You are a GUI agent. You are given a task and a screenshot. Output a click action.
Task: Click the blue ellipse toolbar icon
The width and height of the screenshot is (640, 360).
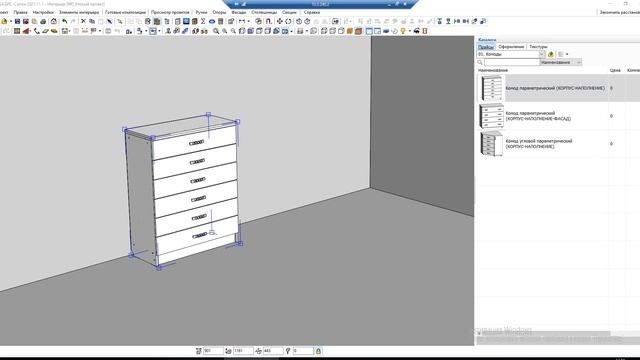click(212, 21)
